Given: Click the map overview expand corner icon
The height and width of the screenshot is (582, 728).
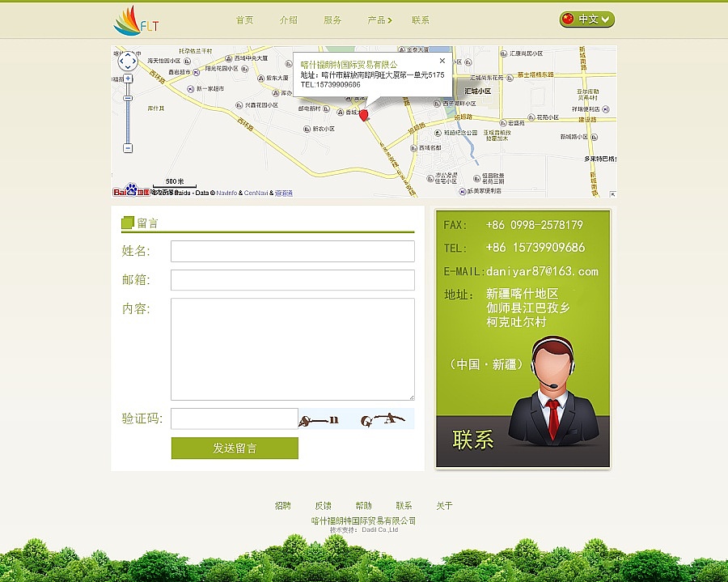Looking at the screenshot, I should click(x=613, y=194).
